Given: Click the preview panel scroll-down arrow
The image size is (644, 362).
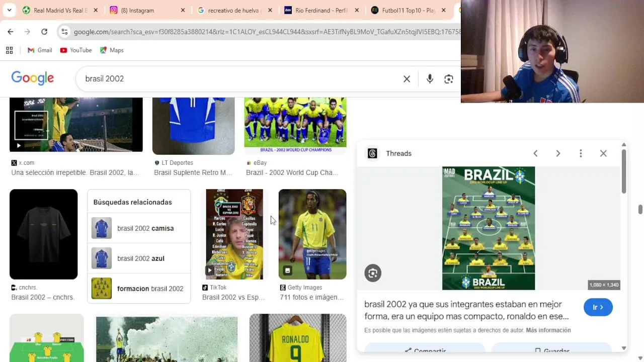Looking at the screenshot, I should coord(624,348).
